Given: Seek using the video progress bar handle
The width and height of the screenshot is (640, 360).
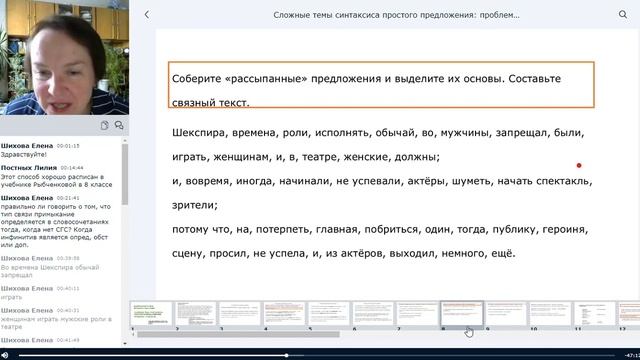Looking at the screenshot, I should 287,356.
